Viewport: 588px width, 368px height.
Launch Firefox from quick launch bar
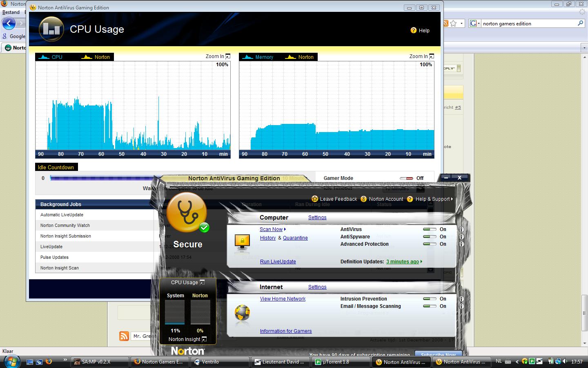[x=49, y=362]
